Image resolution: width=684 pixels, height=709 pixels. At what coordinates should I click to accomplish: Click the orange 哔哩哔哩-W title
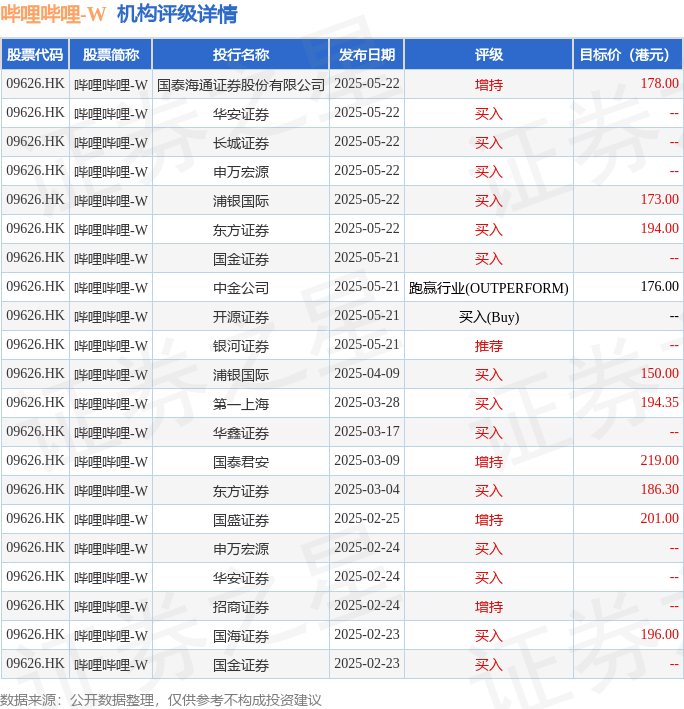(x=53, y=14)
